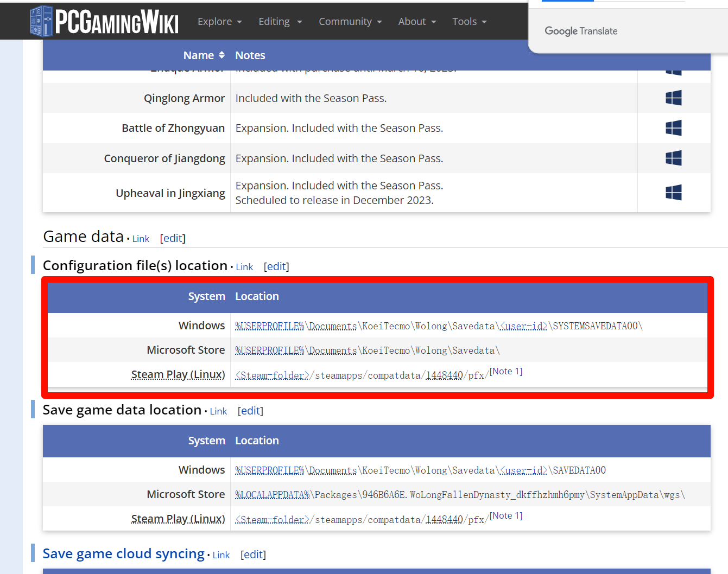Edit the Save game cloud syncing section
This screenshot has width=728, height=574.
(253, 554)
